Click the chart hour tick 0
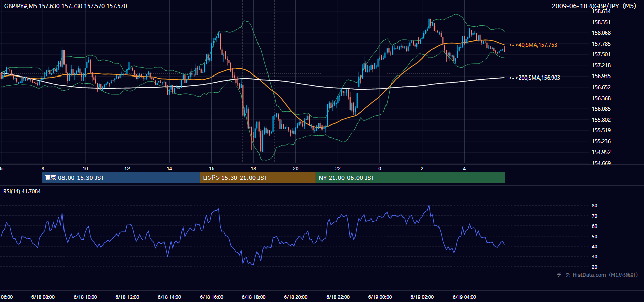Viewport: 644px width, 302px height. (x=380, y=168)
